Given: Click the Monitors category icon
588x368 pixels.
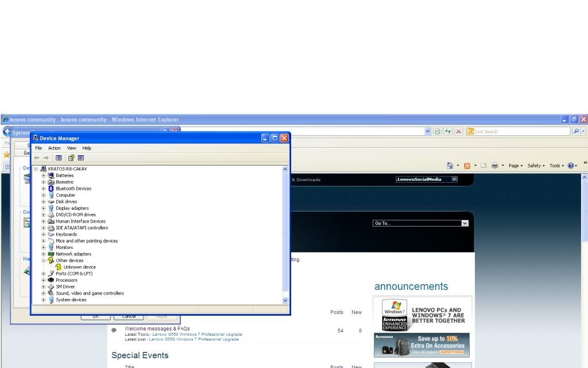Looking at the screenshot, I should (x=51, y=247).
